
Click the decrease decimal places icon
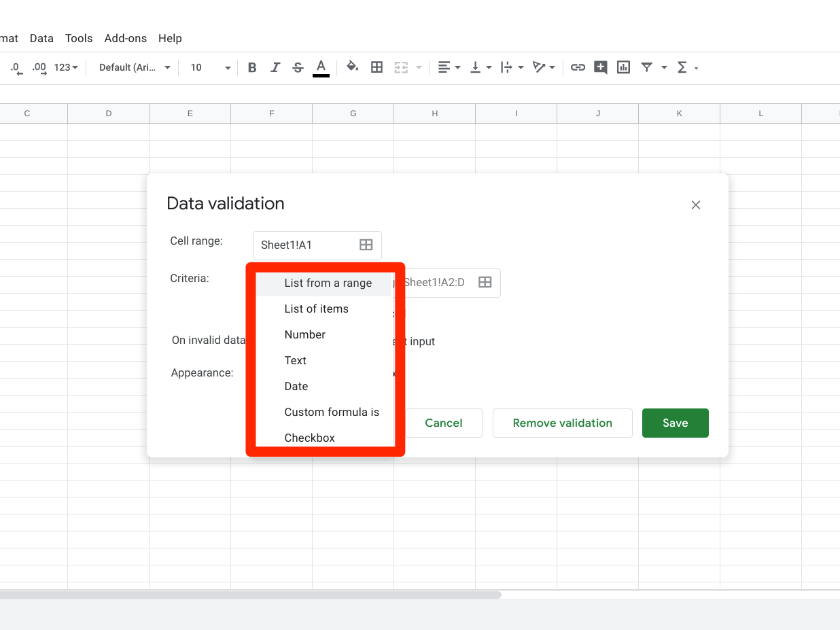point(16,67)
